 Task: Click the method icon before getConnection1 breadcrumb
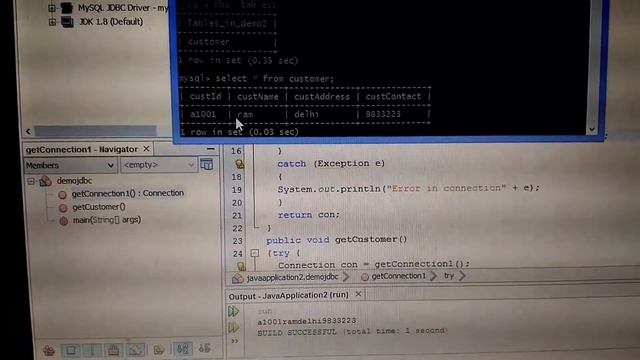point(364,277)
